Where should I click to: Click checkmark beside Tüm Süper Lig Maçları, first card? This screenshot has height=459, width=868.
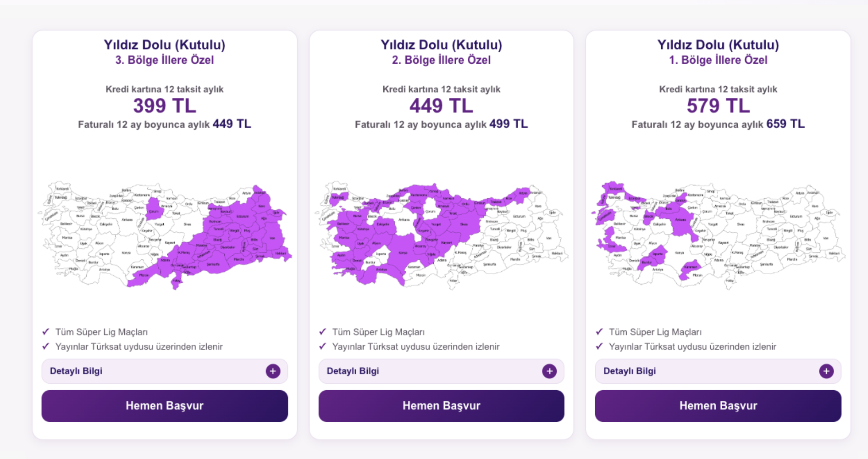(x=46, y=331)
